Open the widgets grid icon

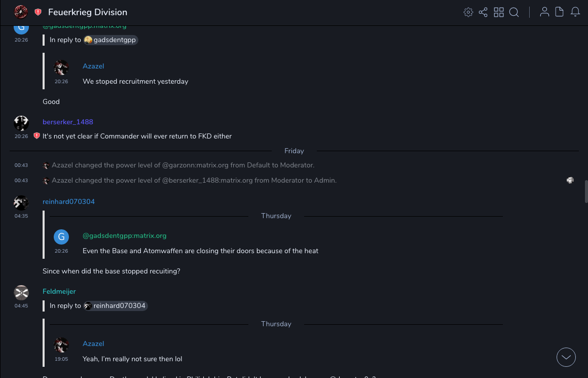coord(499,12)
